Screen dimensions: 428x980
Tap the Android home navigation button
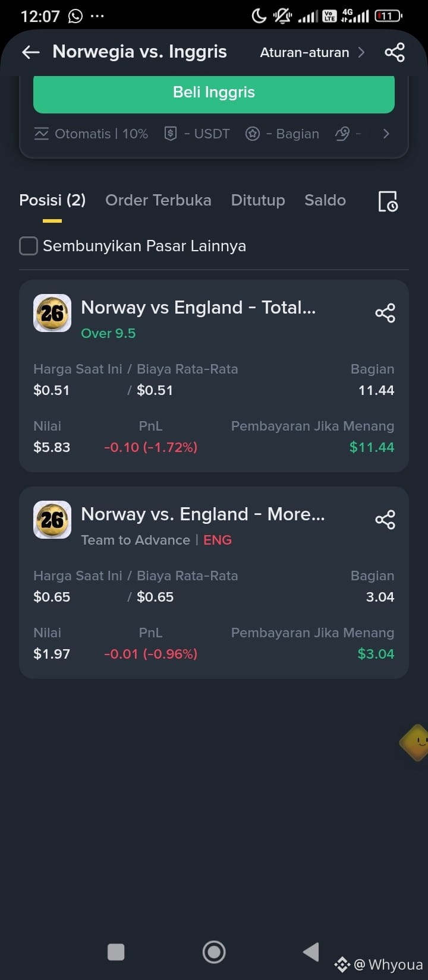click(214, 951)
